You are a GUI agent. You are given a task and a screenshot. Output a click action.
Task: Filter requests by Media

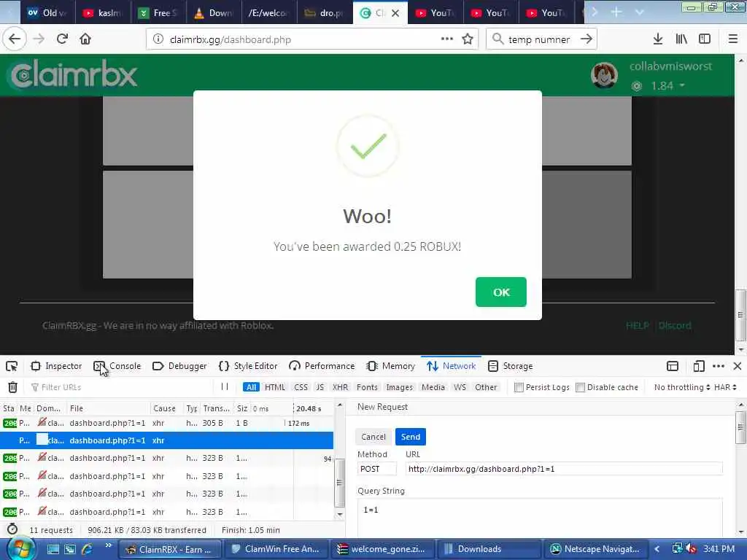[433, 387]
